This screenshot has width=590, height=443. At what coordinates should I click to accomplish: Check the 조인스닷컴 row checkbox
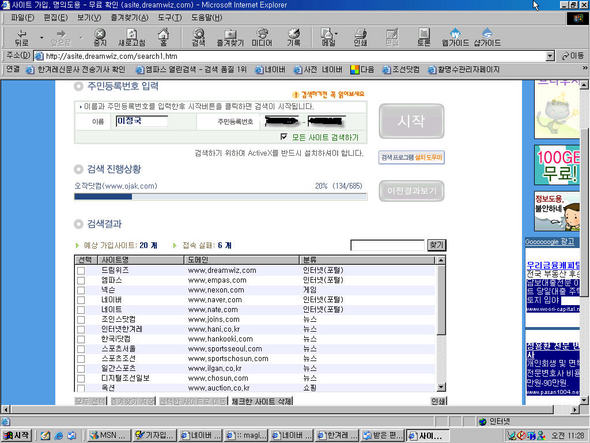(81, 320)
